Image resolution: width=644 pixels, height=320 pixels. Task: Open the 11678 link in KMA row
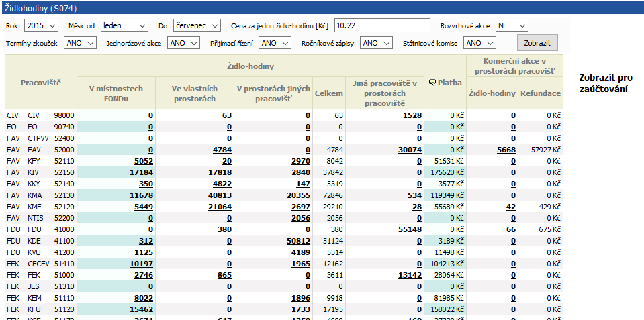pyautogui.click(x=141, y=195)
